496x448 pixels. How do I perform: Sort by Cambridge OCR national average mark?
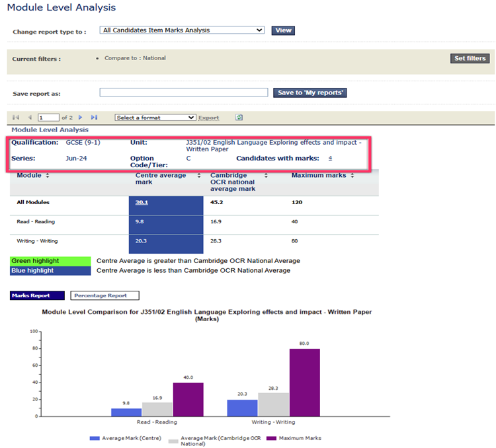coord(265,176)
